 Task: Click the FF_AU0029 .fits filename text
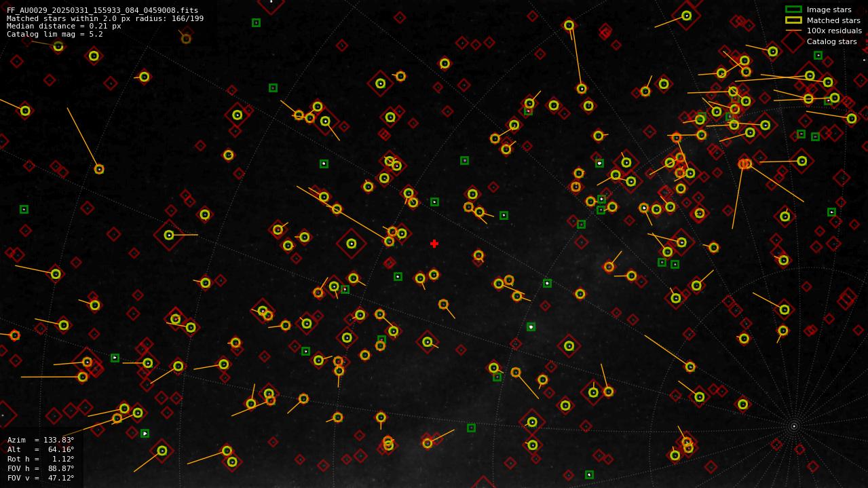tap(102, 11)
